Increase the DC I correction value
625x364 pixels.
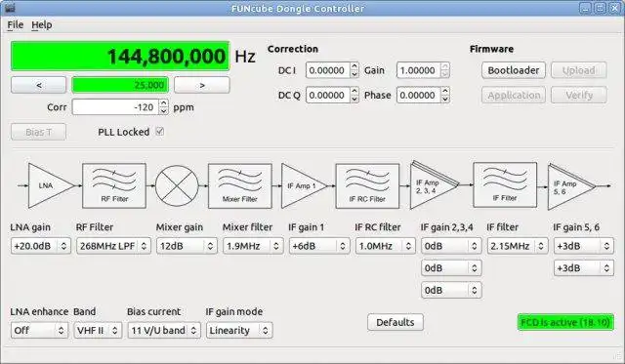[354, 66]
